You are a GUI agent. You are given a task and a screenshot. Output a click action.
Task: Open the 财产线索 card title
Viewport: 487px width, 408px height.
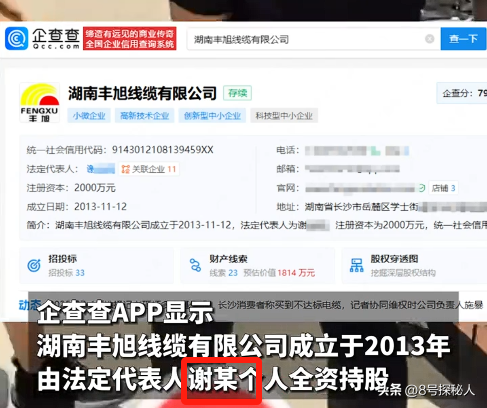[228, 259]
